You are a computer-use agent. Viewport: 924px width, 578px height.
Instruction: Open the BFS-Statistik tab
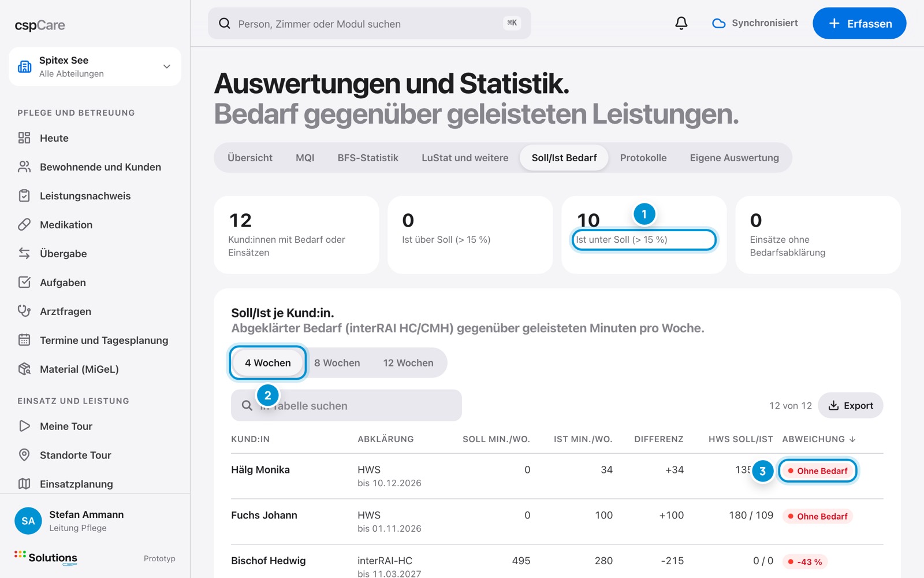pyautogui.click(x=368, y=158)
